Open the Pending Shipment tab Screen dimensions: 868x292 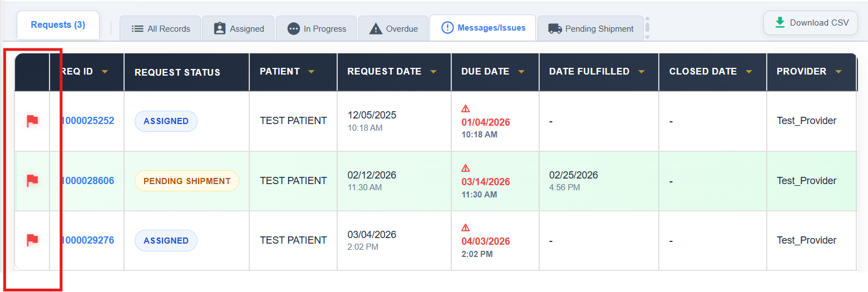pyautogui.click(x=590, y=28)
